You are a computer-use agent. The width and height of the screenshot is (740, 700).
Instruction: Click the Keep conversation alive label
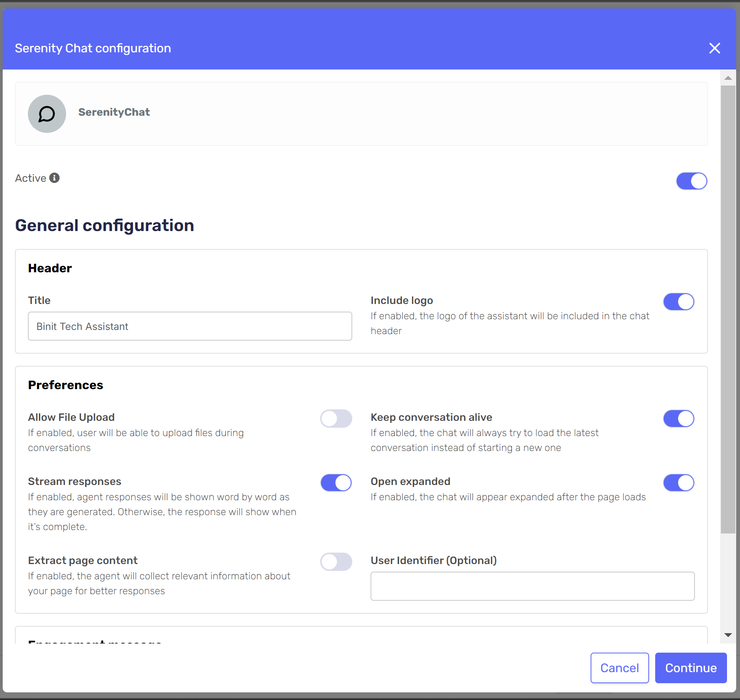tap(431, 417)
